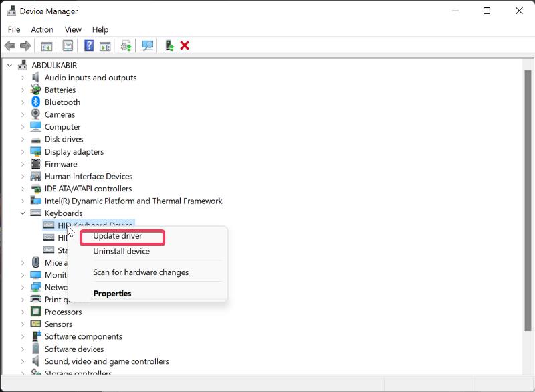Close the Device Manager window

(519, 11)
